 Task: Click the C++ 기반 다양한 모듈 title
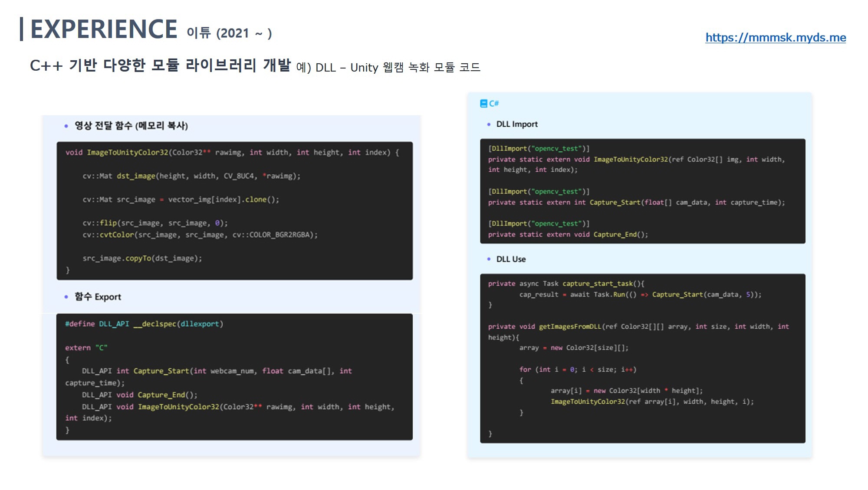pyautogui.click(x=160, y=65)
